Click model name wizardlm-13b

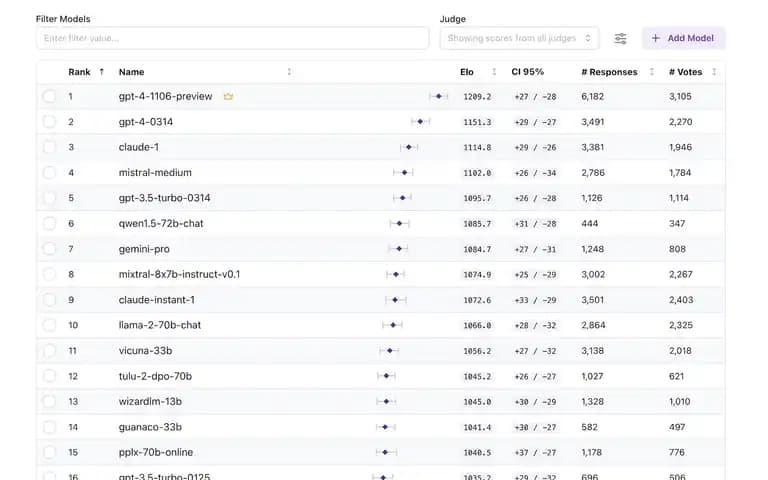click(150, 402)
